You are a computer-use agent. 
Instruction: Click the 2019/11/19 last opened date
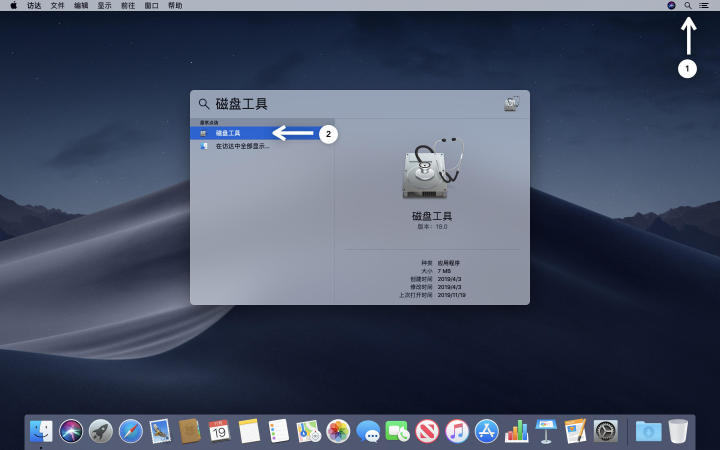pyautogui.click(x=451, y=295)
